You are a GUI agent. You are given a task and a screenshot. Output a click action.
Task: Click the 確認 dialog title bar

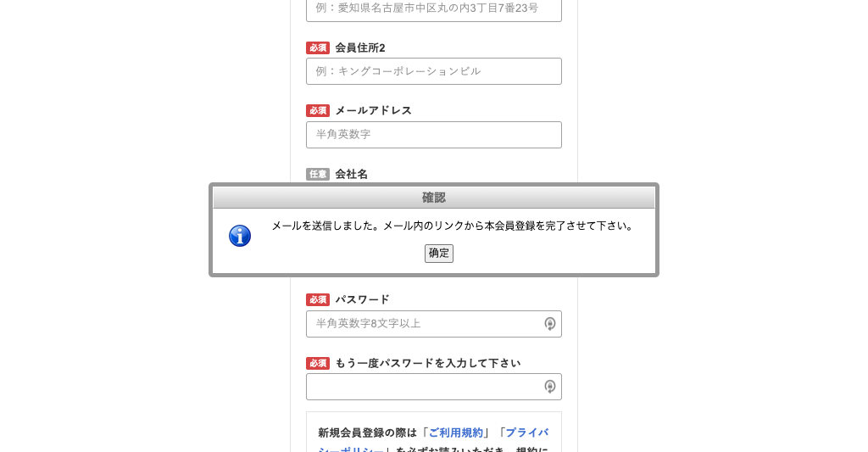433,198
